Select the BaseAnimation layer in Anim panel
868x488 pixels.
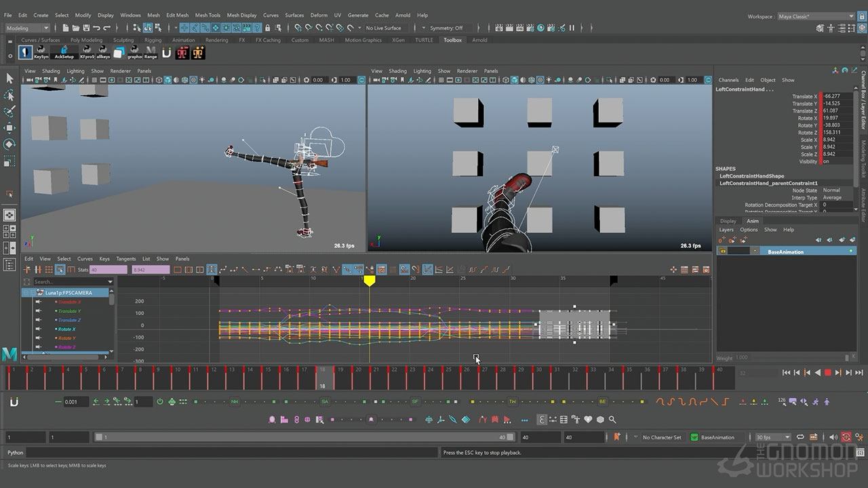785,251
